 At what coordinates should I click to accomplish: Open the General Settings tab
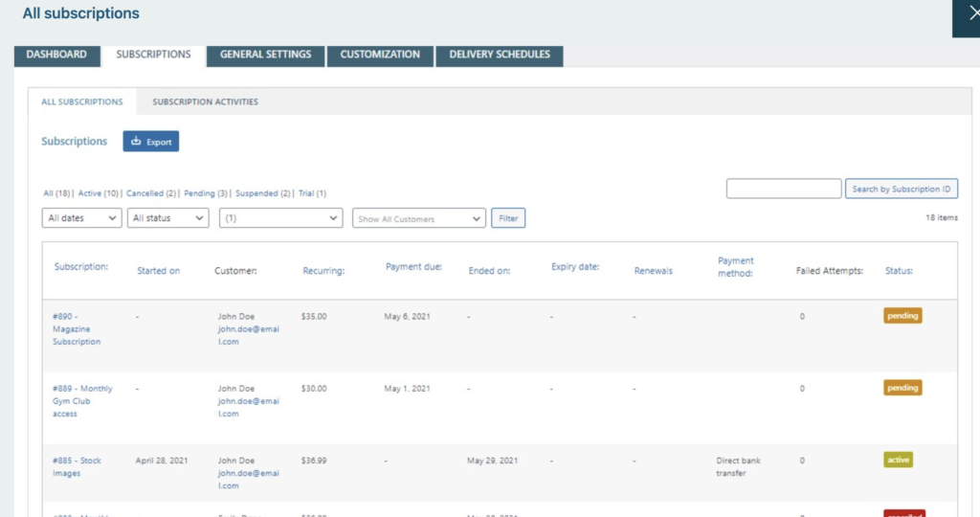point(266,55)
